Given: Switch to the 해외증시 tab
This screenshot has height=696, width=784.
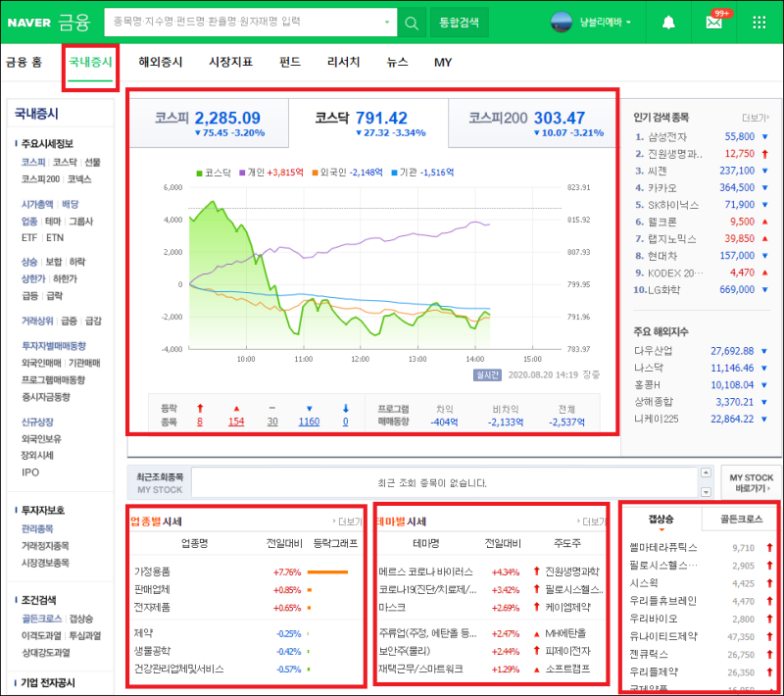Looking at the screenshot, I should click(161, 62).
